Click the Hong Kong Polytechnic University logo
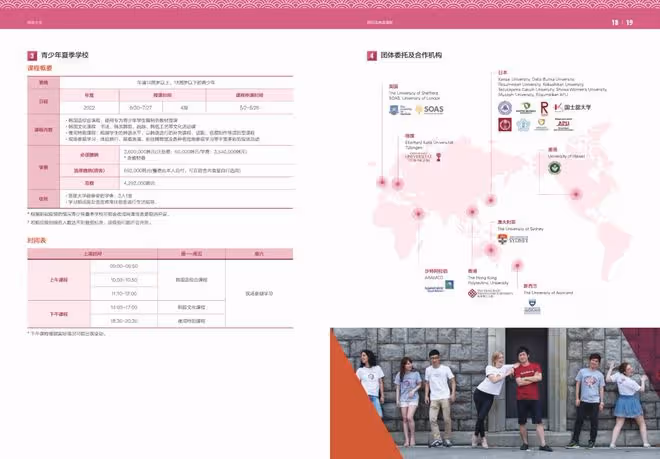The height and width of the screenshot is (459, 660). (490, 293)
